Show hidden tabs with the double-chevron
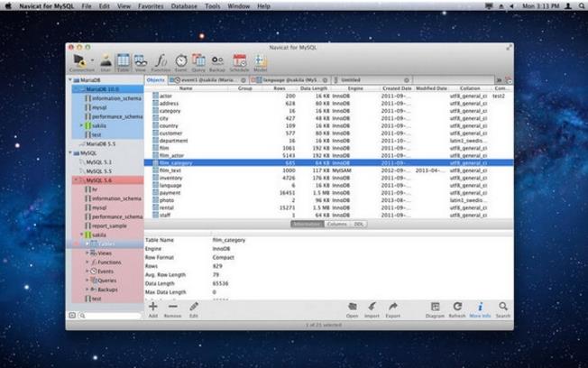 coord(499,80)
